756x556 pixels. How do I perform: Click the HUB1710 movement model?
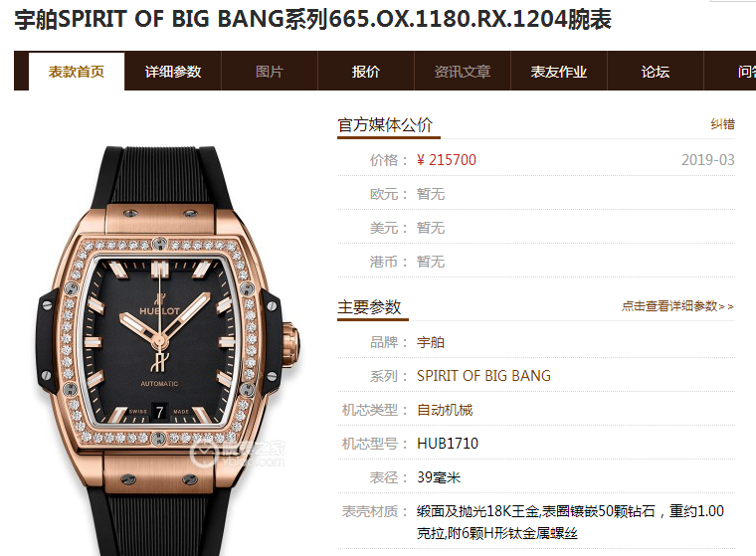point(448,444)
